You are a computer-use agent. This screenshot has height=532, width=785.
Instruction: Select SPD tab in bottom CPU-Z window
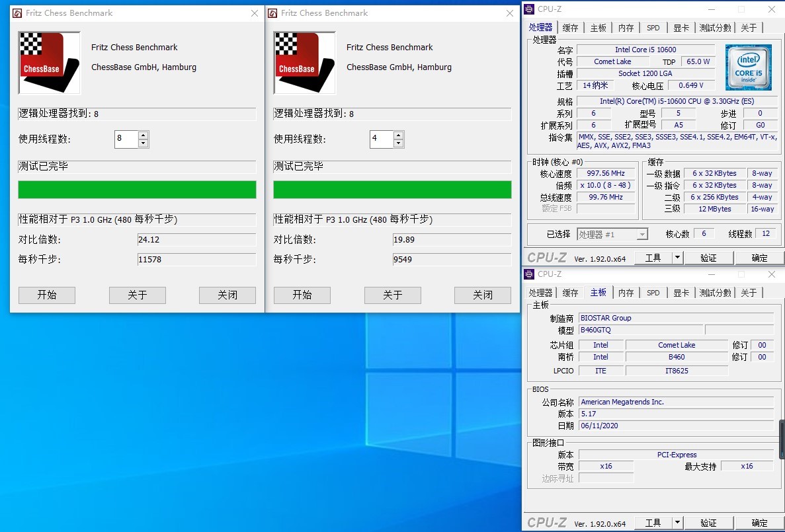653,293
